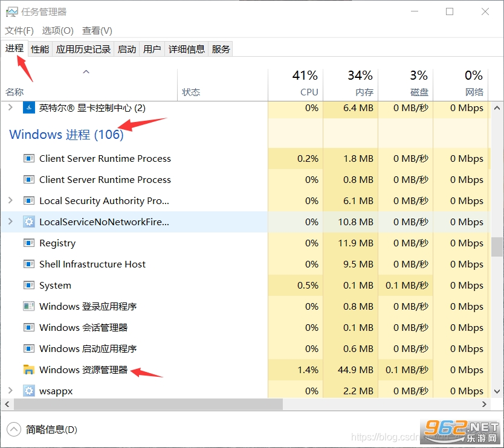Click the 11.9 MB memory cell
This screenshot has width=504, height=448.
[x=351, y=243]
